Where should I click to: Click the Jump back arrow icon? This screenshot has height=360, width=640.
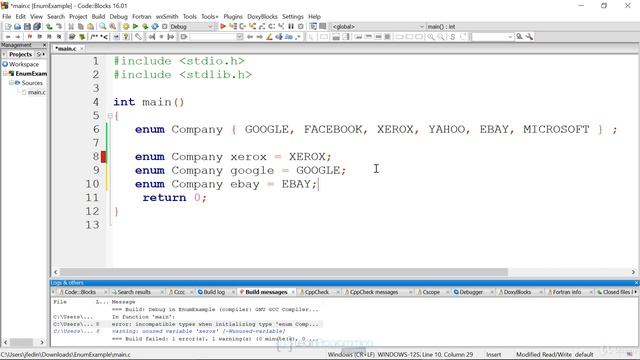point(250,37)
